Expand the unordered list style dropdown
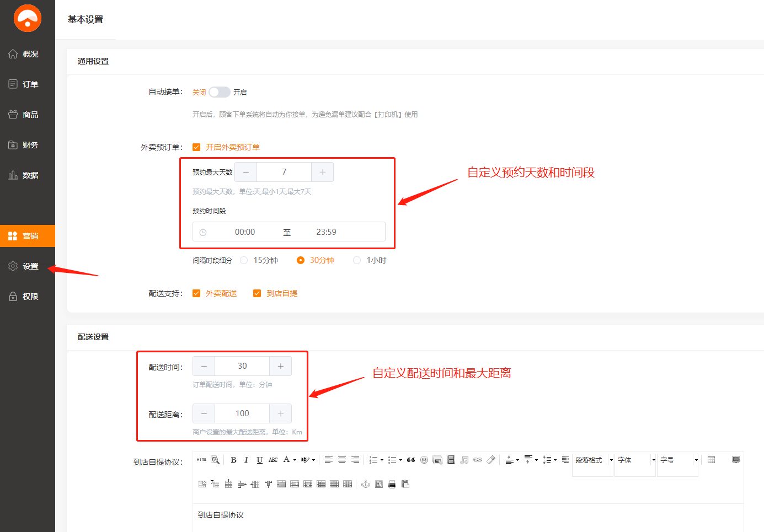This screenshot has height=532, width=764. pyautogui.click(x=400, y=460)
